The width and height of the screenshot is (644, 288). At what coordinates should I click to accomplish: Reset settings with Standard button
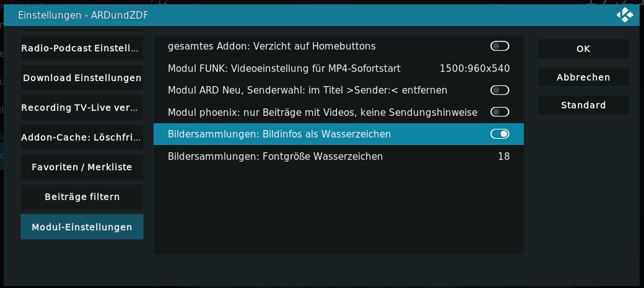(583, 105)
